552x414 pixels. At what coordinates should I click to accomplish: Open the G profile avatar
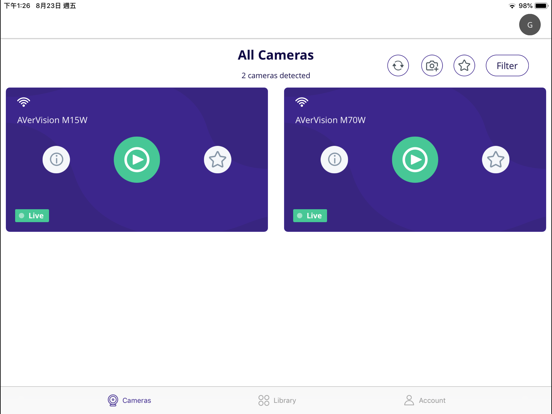click(529, 25)
